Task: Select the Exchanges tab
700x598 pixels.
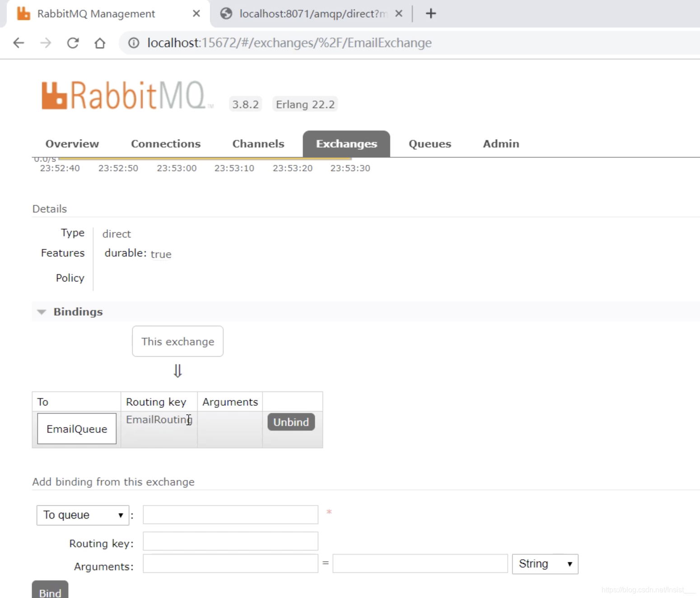Action: (346, 144)
